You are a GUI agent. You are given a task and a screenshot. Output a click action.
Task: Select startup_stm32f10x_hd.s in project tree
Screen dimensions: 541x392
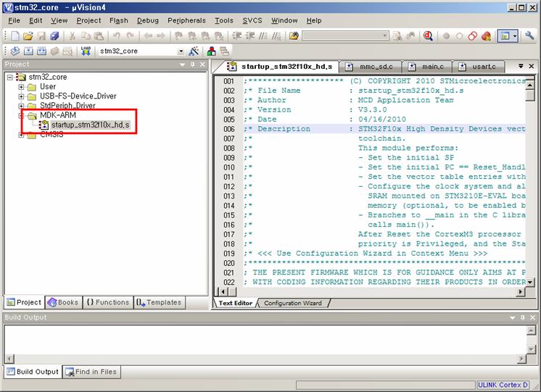(x=90, y=125)
